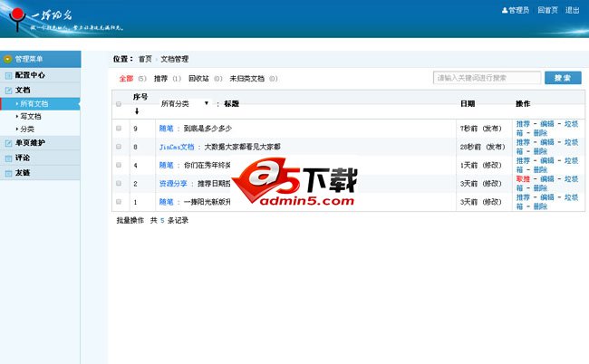Click the 资源分享 category link in row 2
The height and width of the screenshot is (364, 589).
(x=173, y=184)
